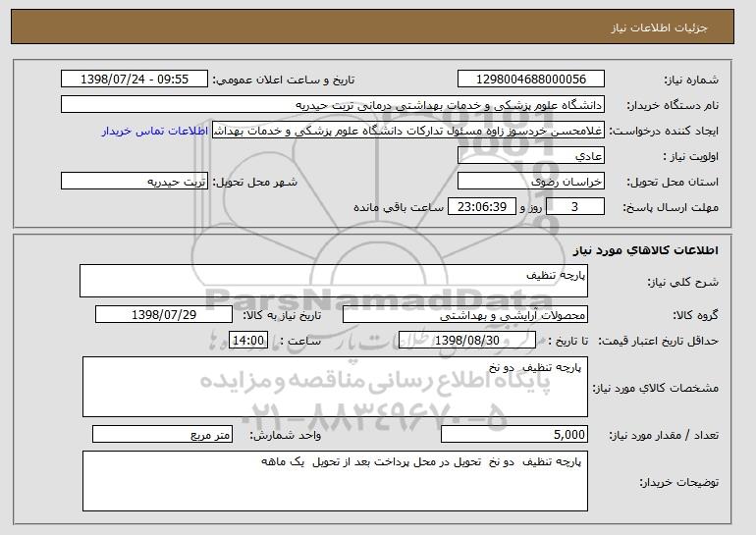Viewport: 756px width, 535px height.
Task: Click the text ساعت باقی مانده
Action: click(x=399, y=208)
